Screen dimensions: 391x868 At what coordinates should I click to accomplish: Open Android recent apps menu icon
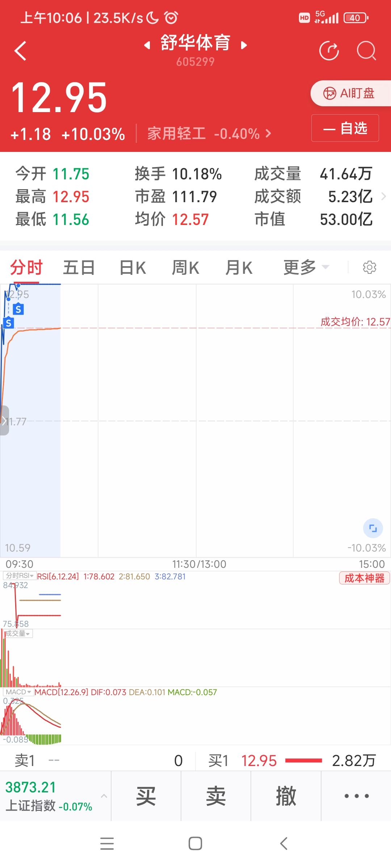pos(107,843)
